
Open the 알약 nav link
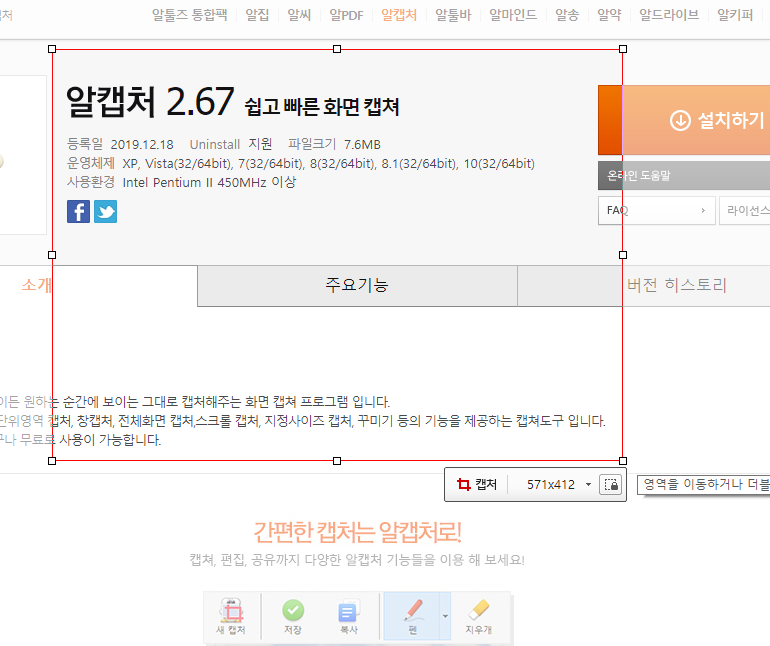point(609,15)
